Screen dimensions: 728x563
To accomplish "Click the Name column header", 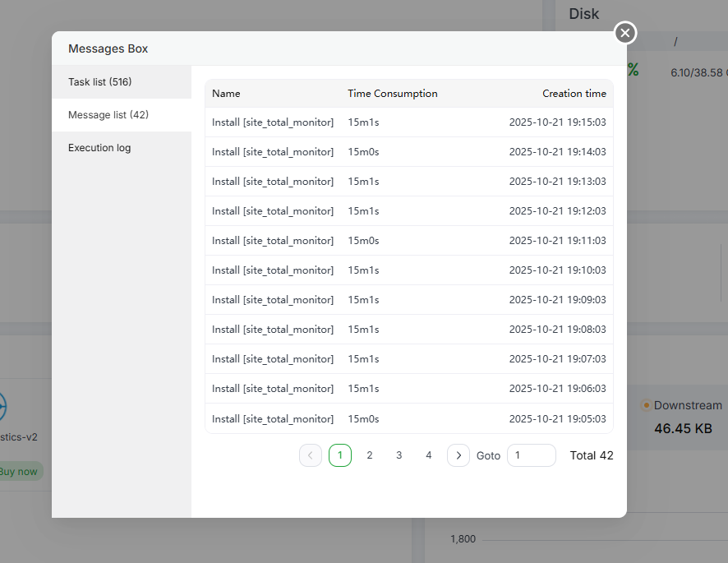I will click(x=226, y=94).
